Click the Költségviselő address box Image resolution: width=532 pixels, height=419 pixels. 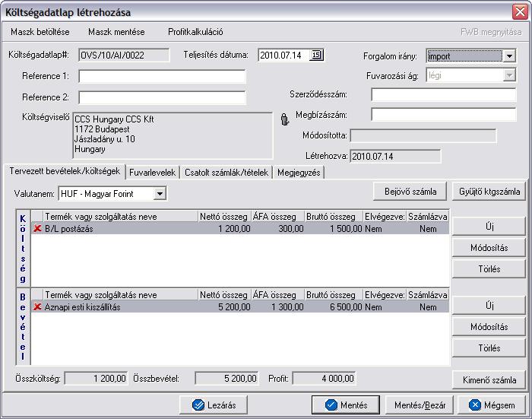173,135
